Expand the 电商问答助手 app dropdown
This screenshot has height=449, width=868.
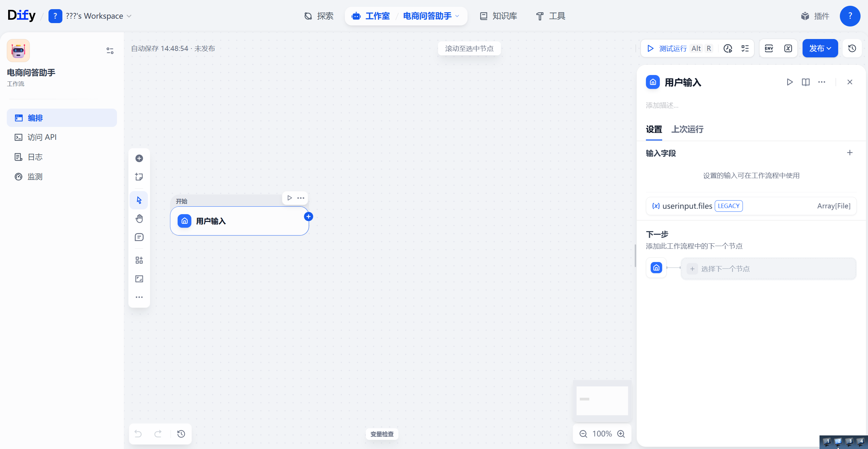[431, 16]
